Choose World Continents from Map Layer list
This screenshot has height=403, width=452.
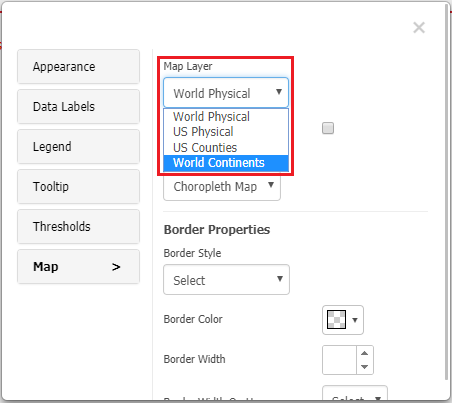[x=226, y=163]
